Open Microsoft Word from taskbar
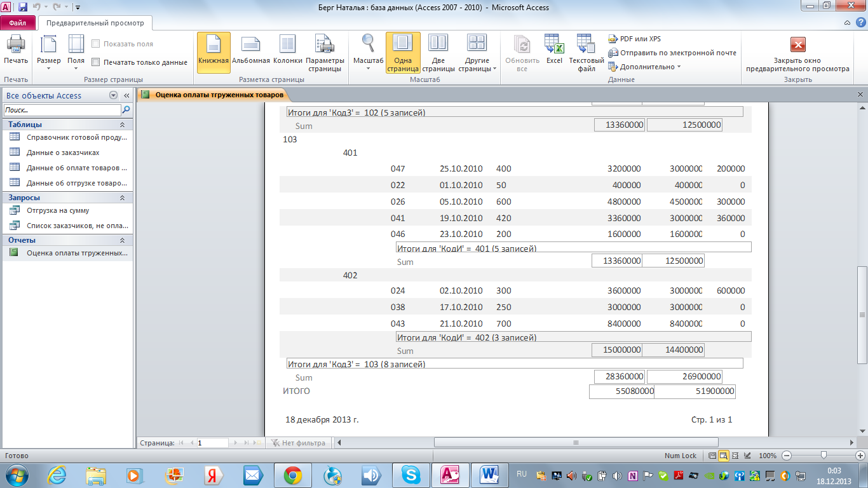This screenshot has height=488, width=868. (x=489, y=475)
